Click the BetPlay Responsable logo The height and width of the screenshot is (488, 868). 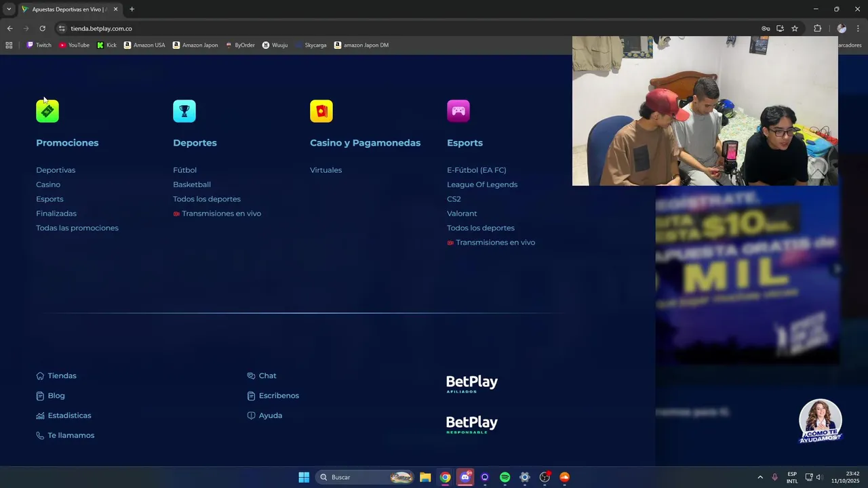point(472,424)
